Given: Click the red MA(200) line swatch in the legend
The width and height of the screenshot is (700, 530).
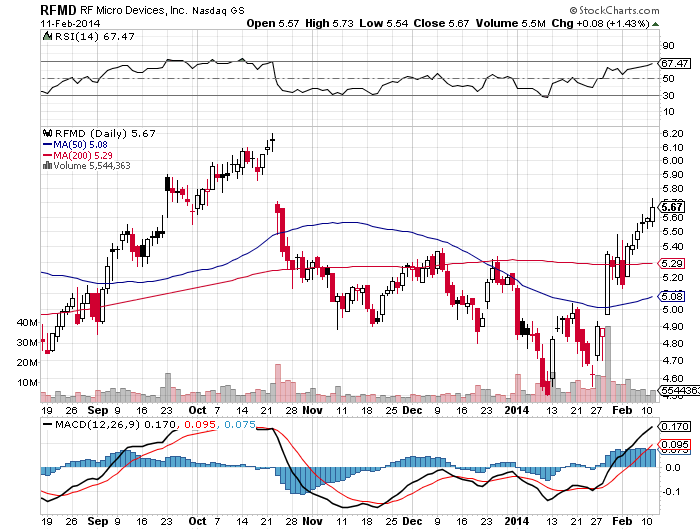Looking at the screenshot, I should [x=47, y=155].
